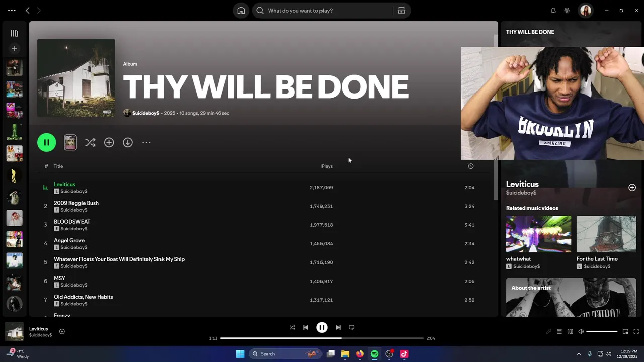Open more options for THY WILL BE DONE
644x362 pixels.
[146, 143]
